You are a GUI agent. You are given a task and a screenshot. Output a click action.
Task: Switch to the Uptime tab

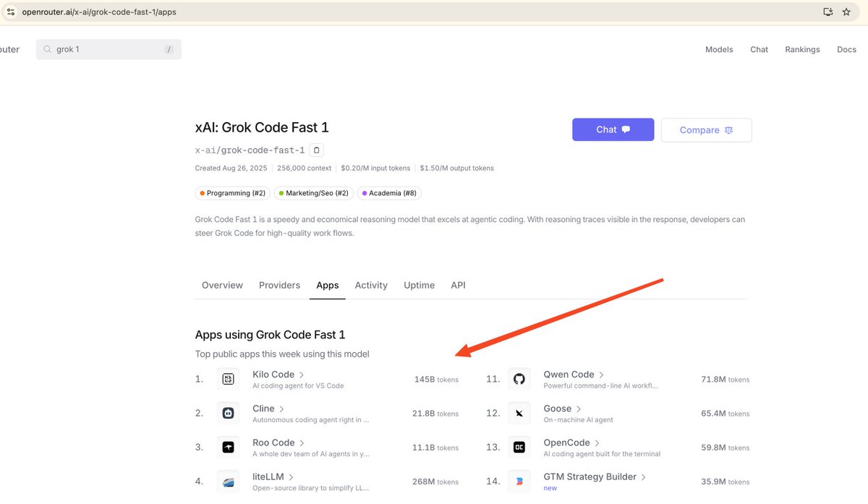(419, 285)
